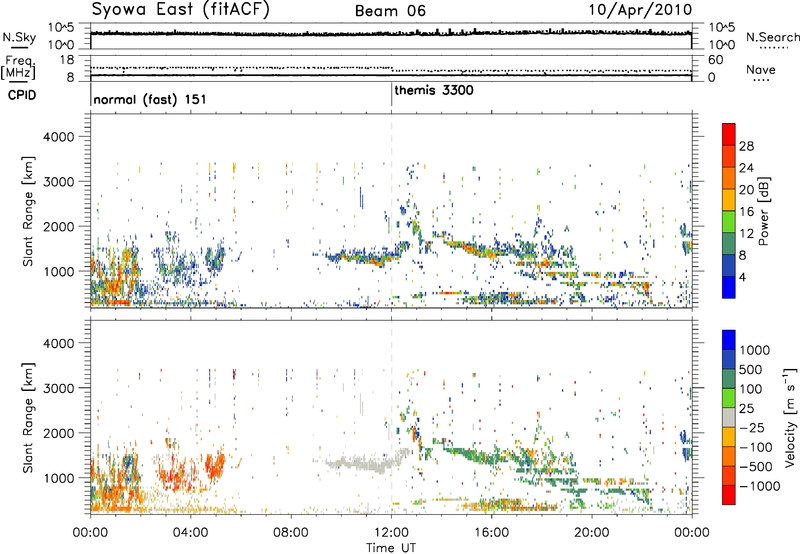Click the 'Power [dB]' colorbar label
Screen dimensions: 800x554
763,212
